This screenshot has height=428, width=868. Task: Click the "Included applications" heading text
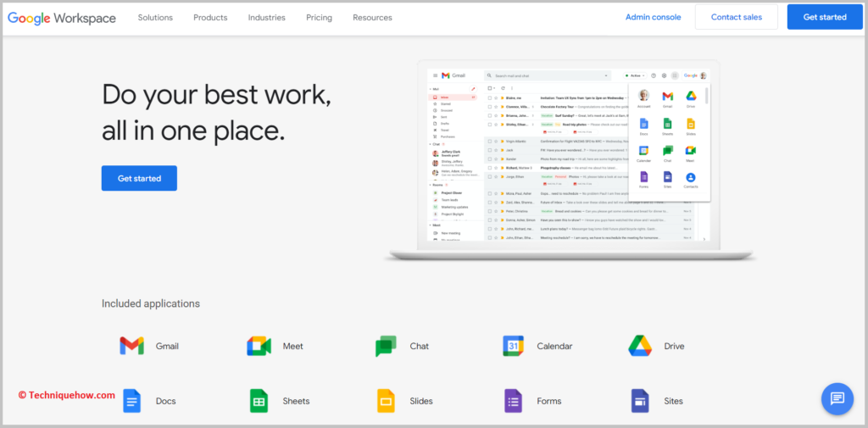(151, 303)
